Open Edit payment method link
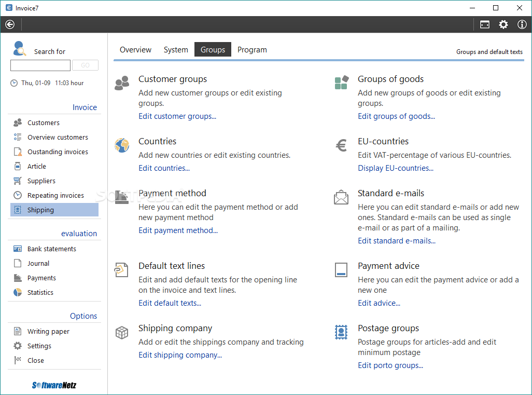This screenshot has height=395, width=532. tap(178, 230)
